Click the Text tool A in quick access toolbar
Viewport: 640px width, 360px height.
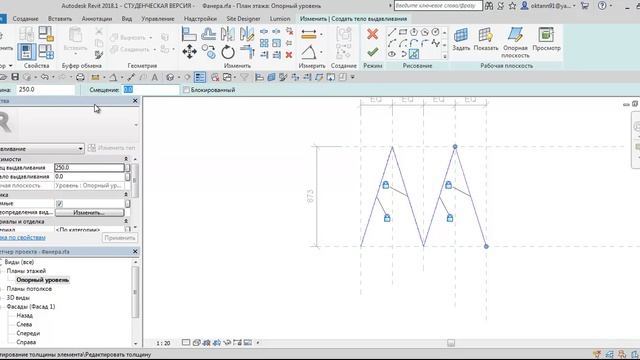coord(155,77)
